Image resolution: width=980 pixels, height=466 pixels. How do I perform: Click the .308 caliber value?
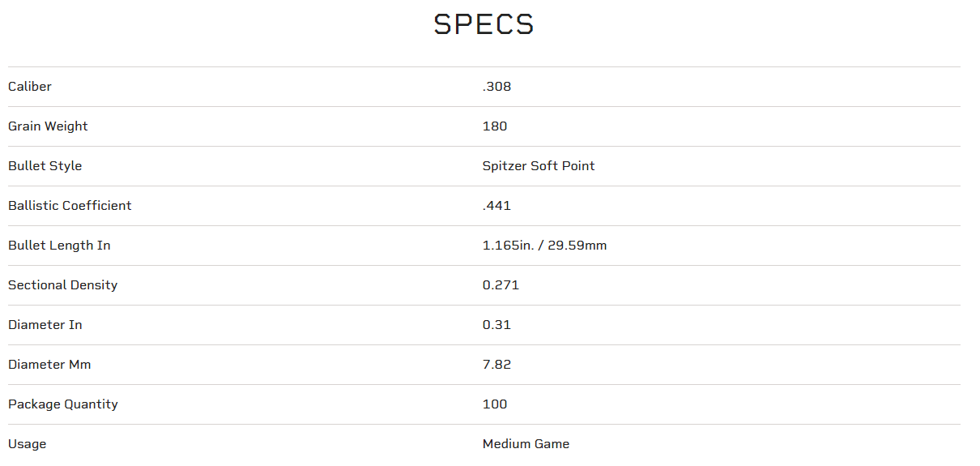(496, 87)
